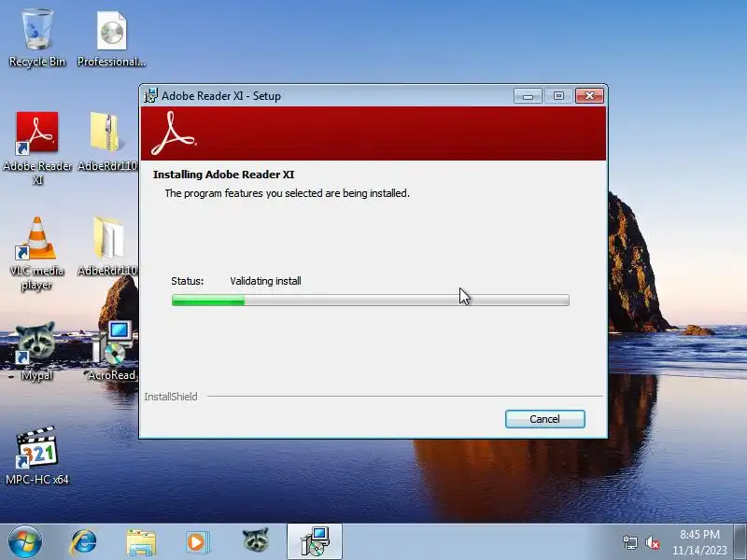Image resolution: width=747 pixels, height=560 pixels.
Task: Open Mypal browser from the taskbar
Action: [x=256, y=540]
